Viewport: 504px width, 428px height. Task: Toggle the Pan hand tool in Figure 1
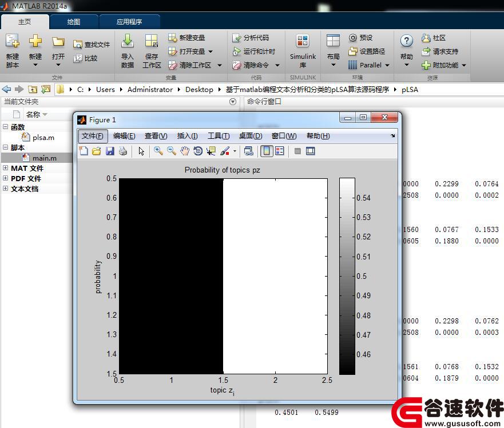(x=185, y=151)
